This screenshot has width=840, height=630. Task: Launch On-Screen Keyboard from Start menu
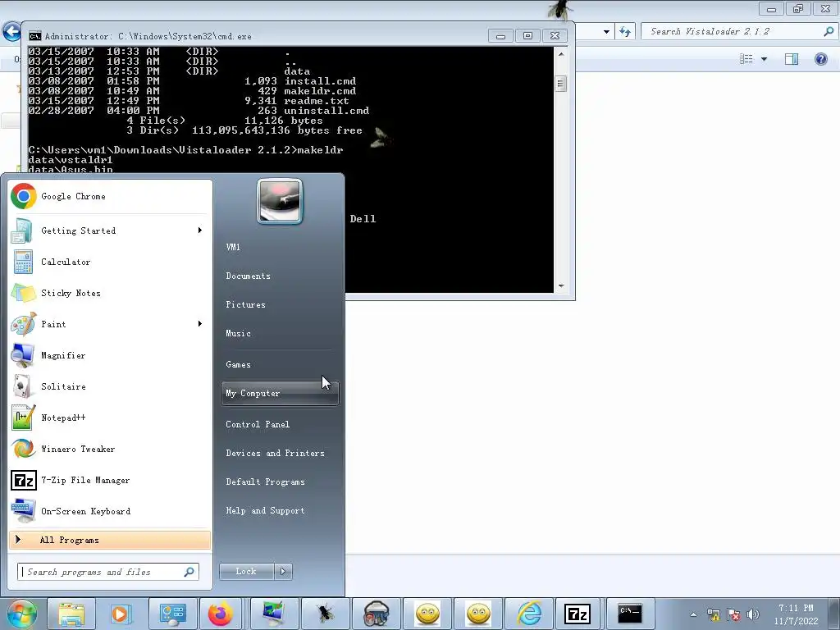[110, 511]
